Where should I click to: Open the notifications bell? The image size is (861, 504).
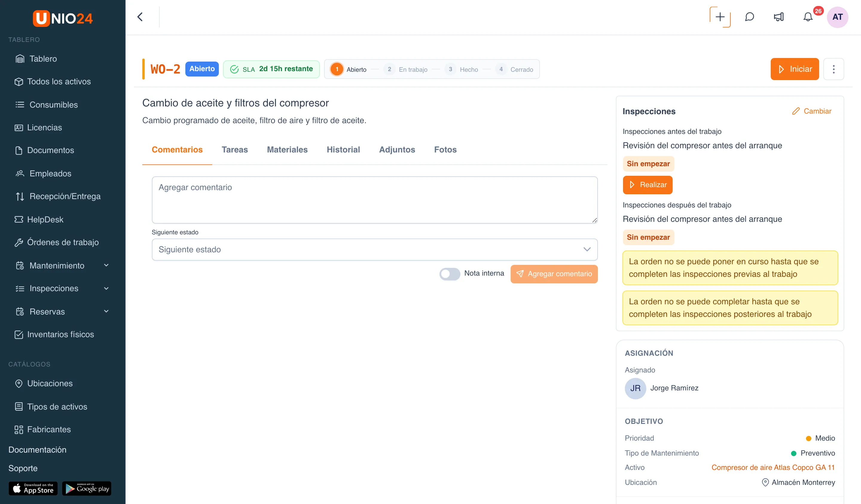pyautogui.click(x=808, y=17)
